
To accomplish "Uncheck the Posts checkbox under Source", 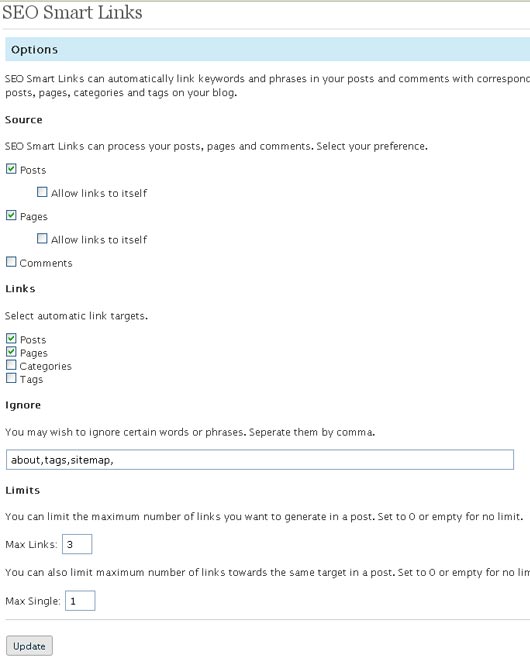I will click(x=11, y=169).
